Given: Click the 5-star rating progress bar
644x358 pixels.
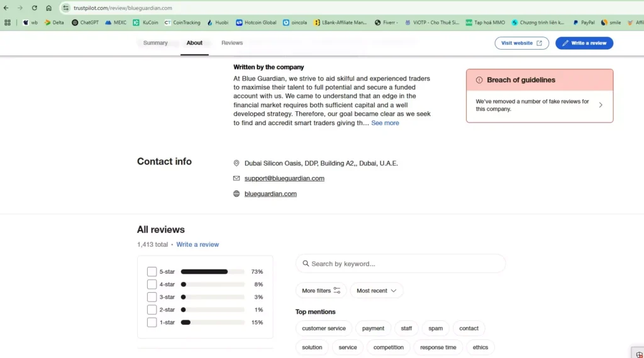Looking at the screenshot, I should click(x=213, y=271).
